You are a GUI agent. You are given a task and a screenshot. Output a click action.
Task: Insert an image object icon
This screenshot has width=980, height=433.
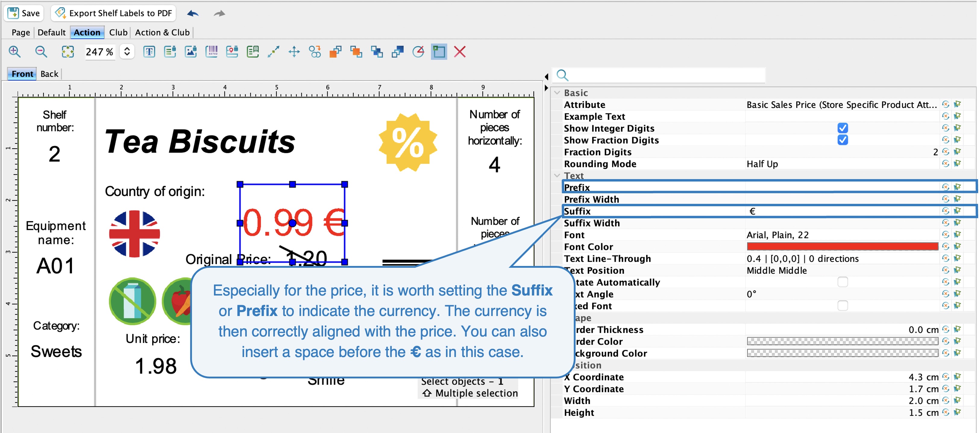tap(190, 52)
